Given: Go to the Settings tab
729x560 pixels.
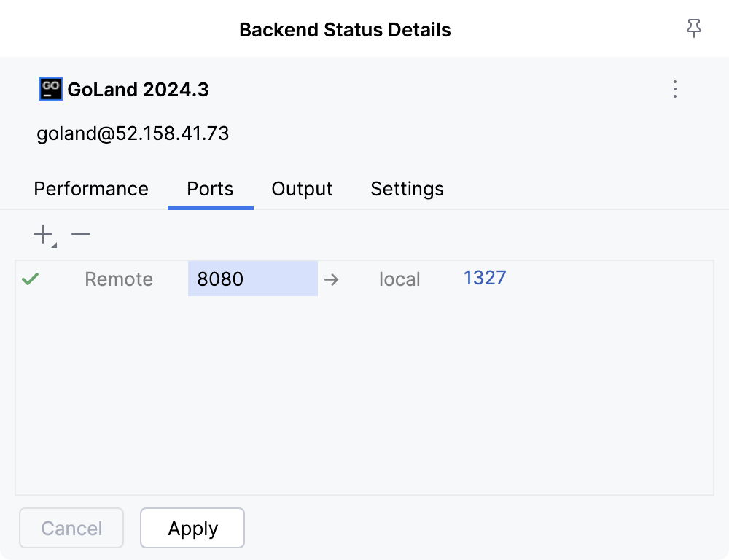Looking at the screenshot, I should 407,189.
